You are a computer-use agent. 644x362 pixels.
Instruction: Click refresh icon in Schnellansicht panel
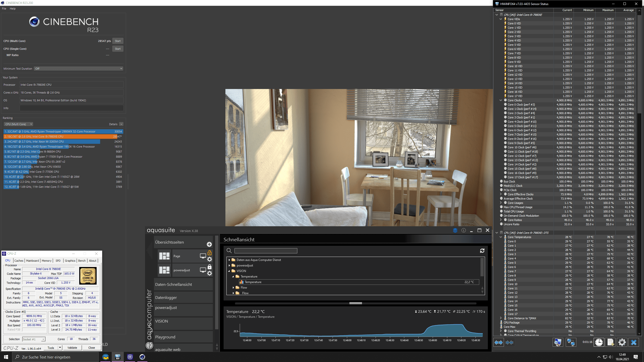pyautogui.click(x=482, y=251)
